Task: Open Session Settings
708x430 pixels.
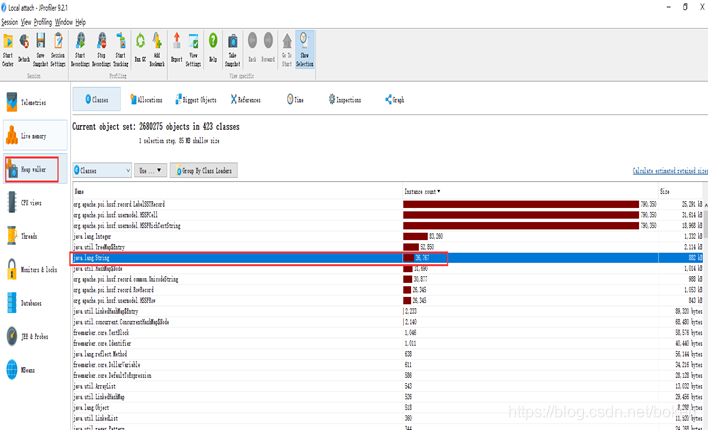Action: pyautogui.click(x=58, y=50)
